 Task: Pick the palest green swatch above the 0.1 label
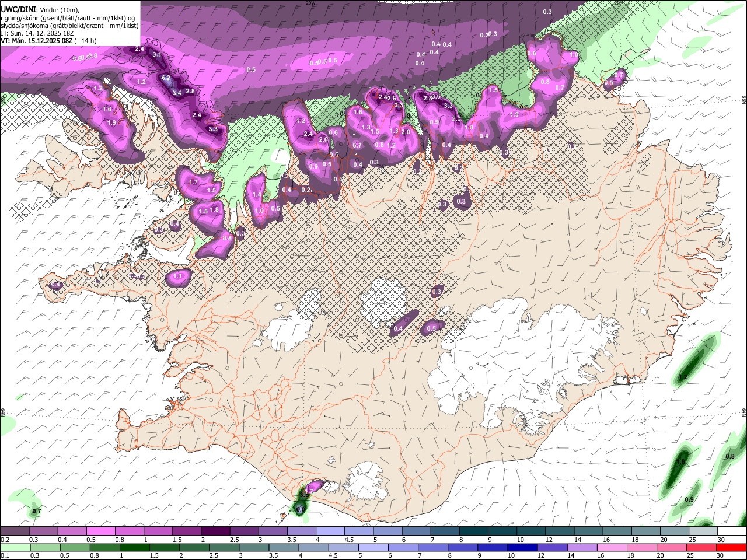click(x=15, y=547)
